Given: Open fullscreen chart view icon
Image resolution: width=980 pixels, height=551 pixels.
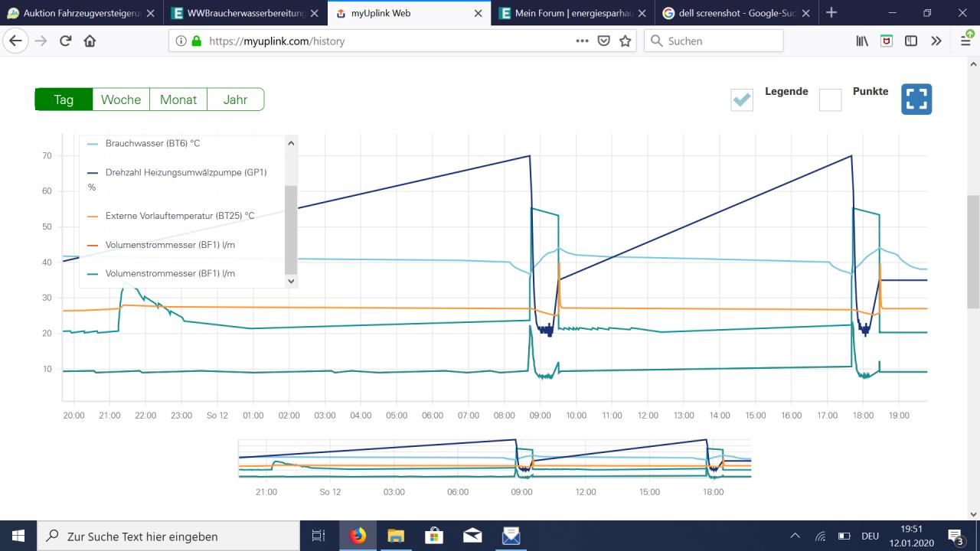Looking at the screenshot, I should pos(916,99).
